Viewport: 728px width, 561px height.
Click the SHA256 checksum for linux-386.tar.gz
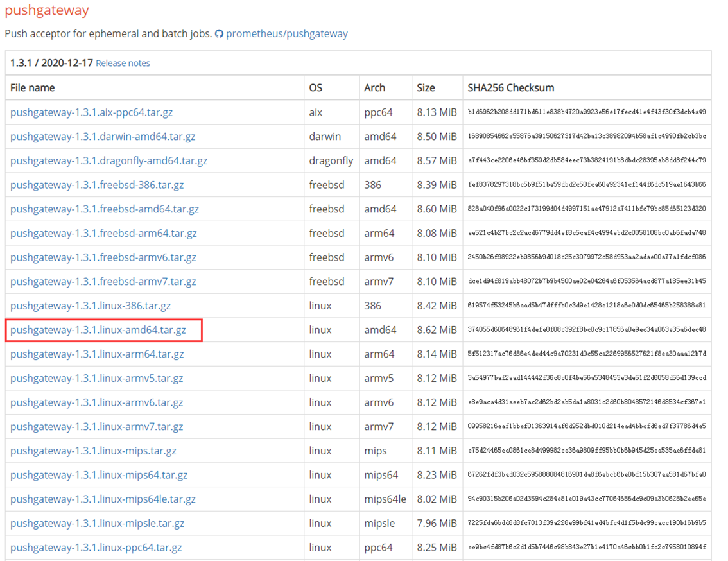click(x=587, y=305)
